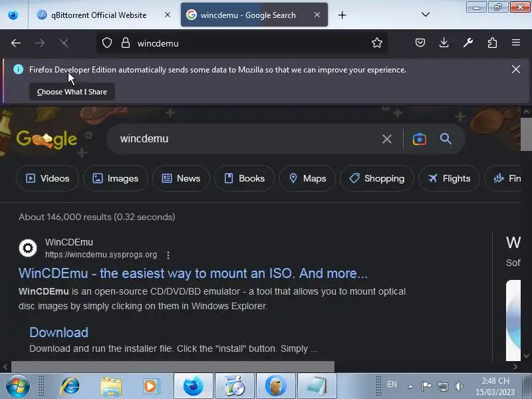Click the EN language indicator
Image resolution: width=532 pixels, height=399 pixels.
392,384
